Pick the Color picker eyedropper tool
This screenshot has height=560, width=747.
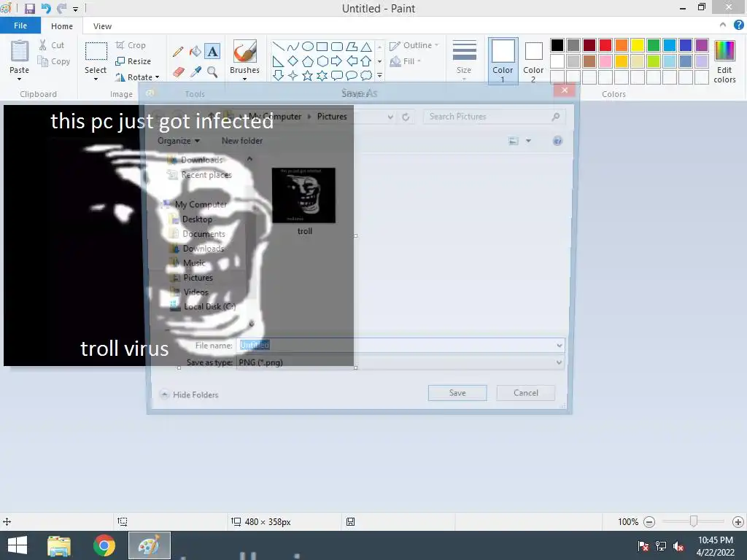pyautogui.click(x=196, y=72)
